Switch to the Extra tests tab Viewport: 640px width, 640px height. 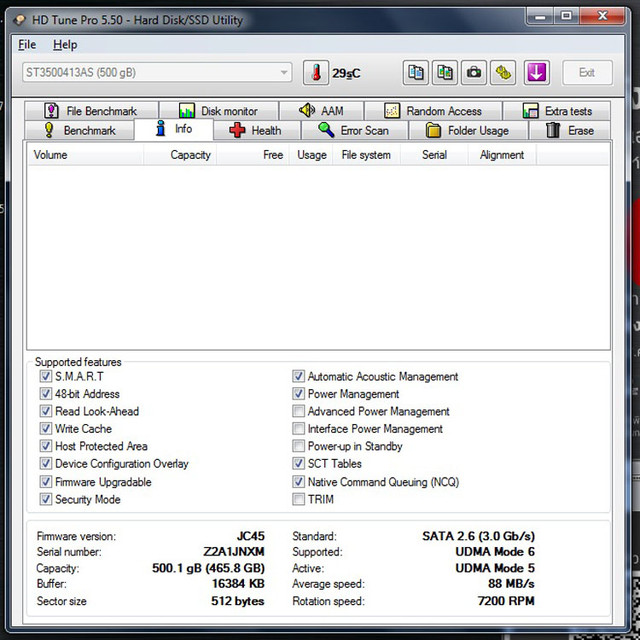557,111
